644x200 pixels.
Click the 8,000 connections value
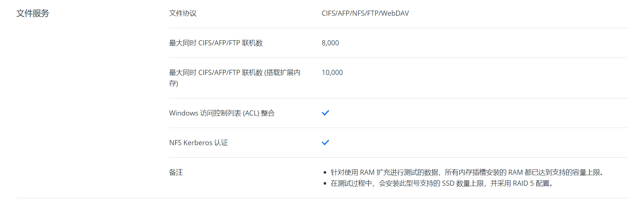pyautogui.click(x=330, y=43)
